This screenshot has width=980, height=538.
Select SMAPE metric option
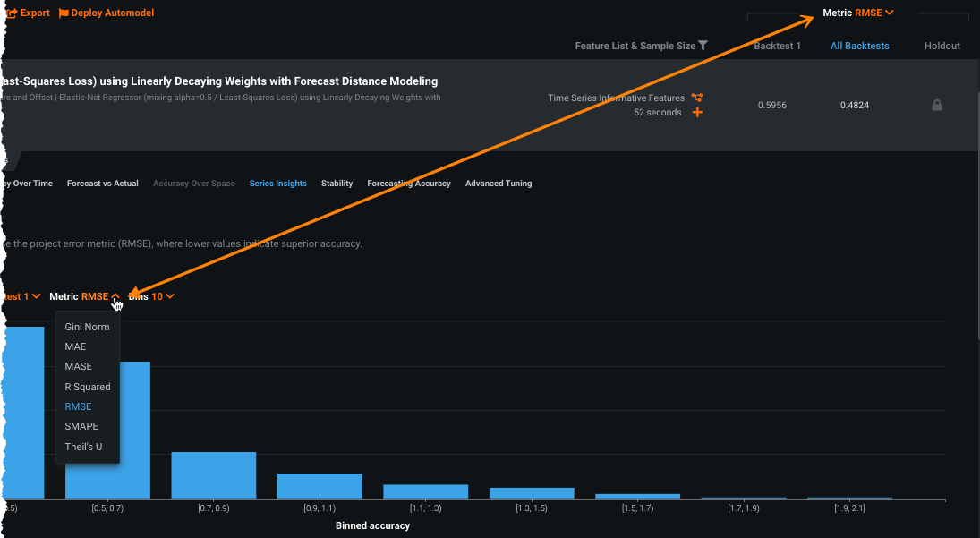pyautogui.click(x=81, y=426)
